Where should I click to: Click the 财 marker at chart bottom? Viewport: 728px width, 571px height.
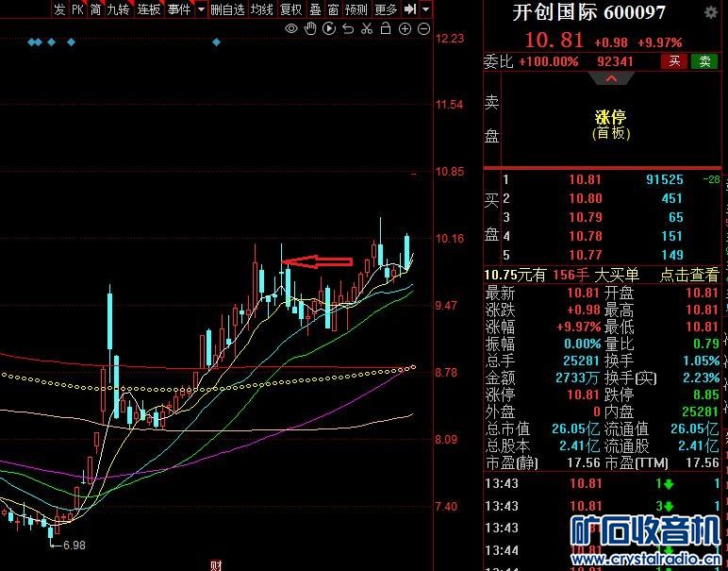216,566
